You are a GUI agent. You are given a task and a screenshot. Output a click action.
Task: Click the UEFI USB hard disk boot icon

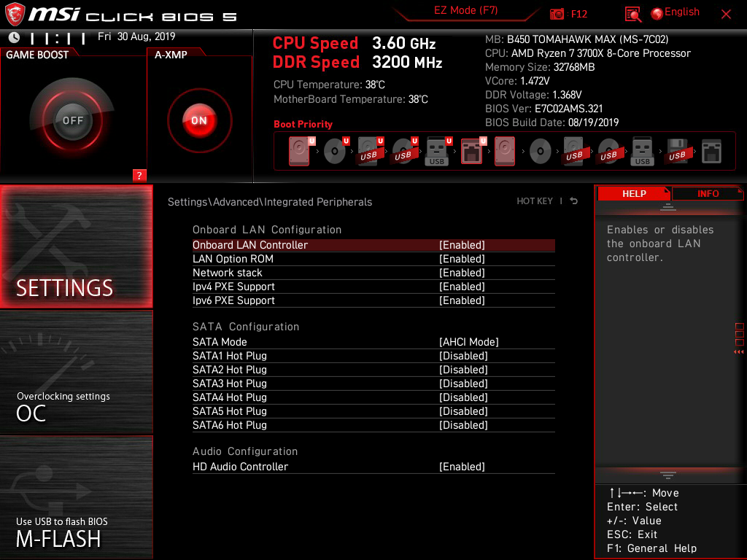pyautogui.click(x=370, y=152)
